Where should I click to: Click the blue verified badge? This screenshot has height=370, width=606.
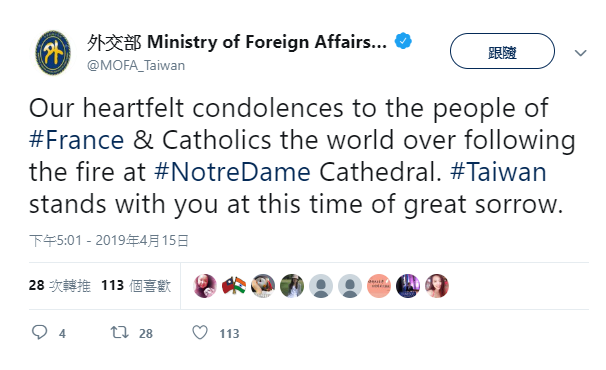[403, 41]
